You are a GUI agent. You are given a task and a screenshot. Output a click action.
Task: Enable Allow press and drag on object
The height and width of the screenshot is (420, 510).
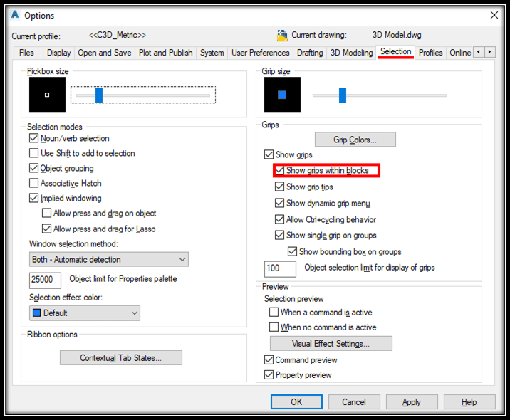pos(46,213)
